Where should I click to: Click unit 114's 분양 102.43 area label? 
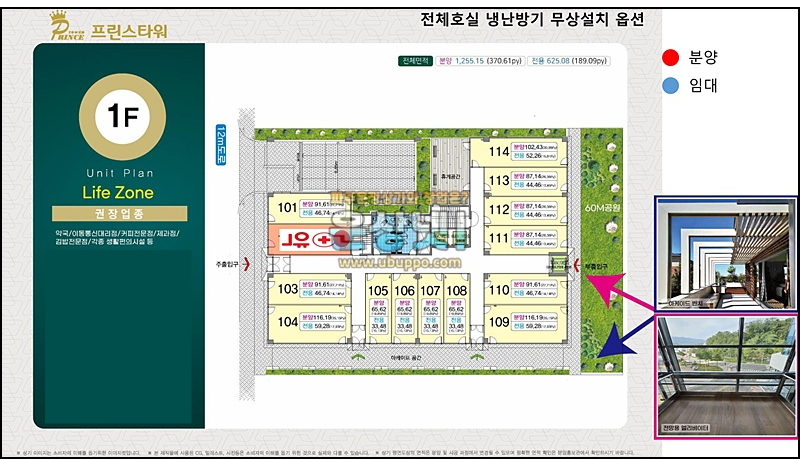coord(535,147)
